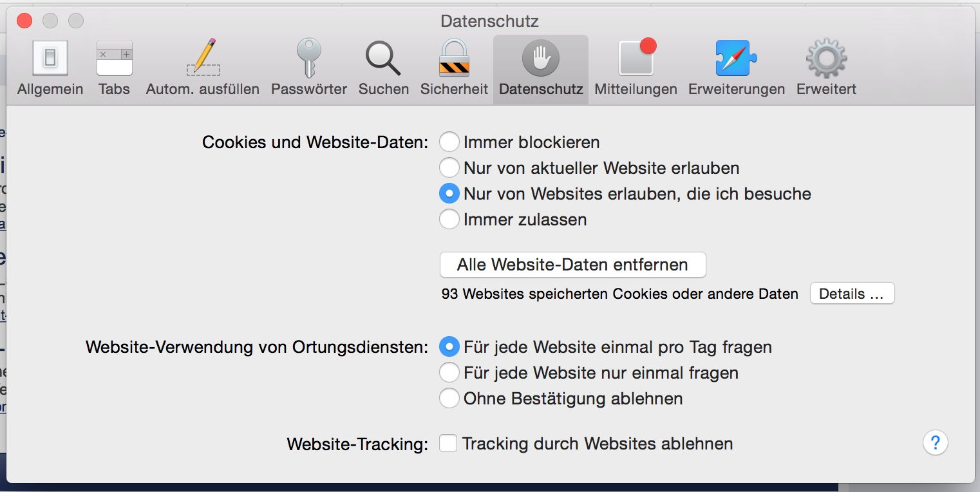980x492 pixels.
Task: Select Immer blockieren for cookies
Action: point(449,142)
